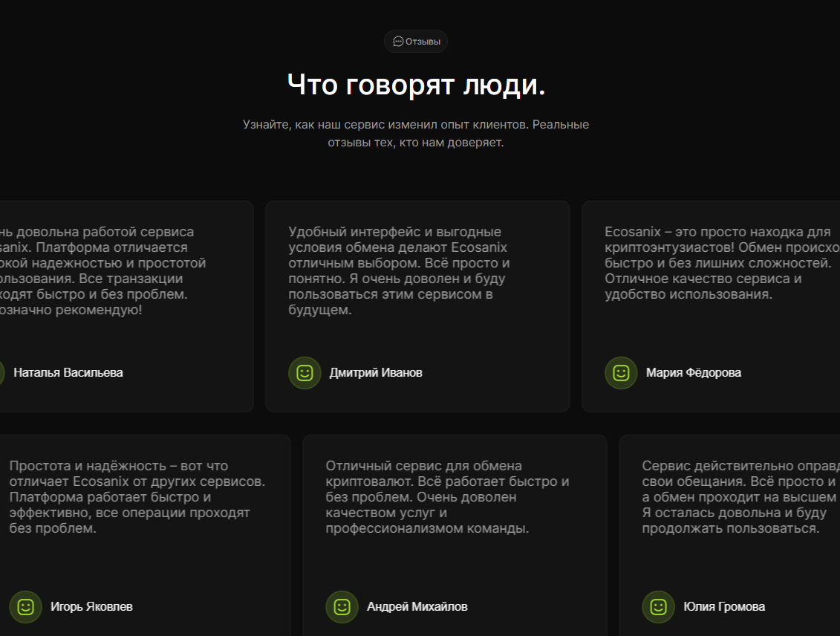Click the review text starting with Отличный сервис для обмена
Screen dimensions: 840x636
click(x=447, y=497)
